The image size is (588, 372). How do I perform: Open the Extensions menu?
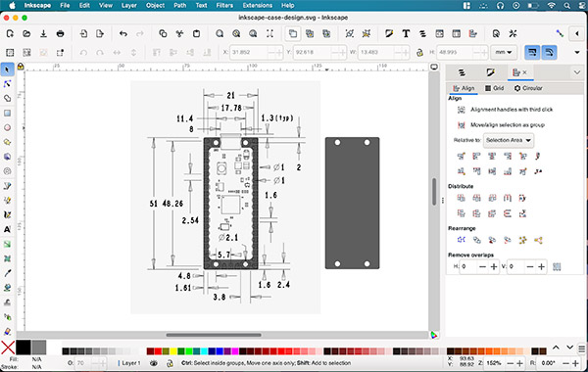(257, 5)
